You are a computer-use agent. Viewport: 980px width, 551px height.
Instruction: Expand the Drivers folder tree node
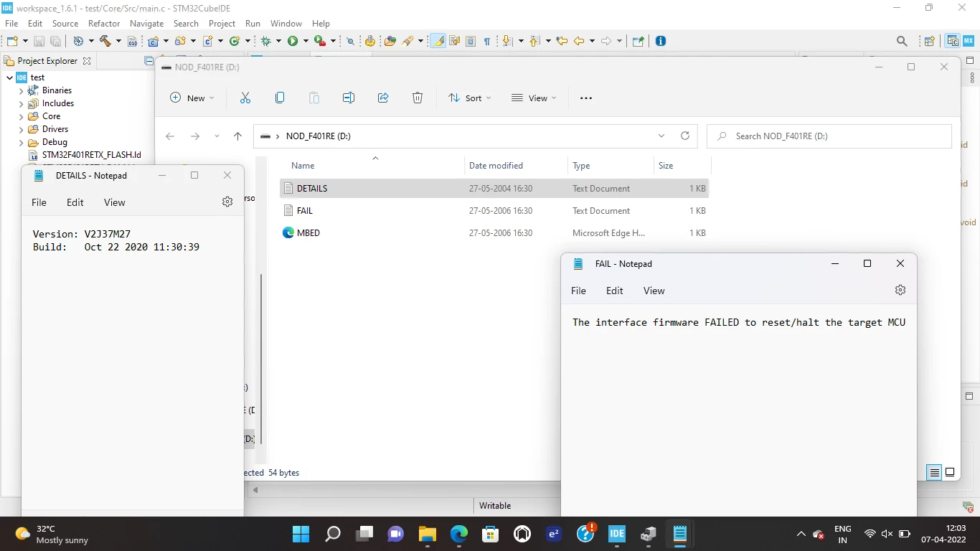(22, 129)
